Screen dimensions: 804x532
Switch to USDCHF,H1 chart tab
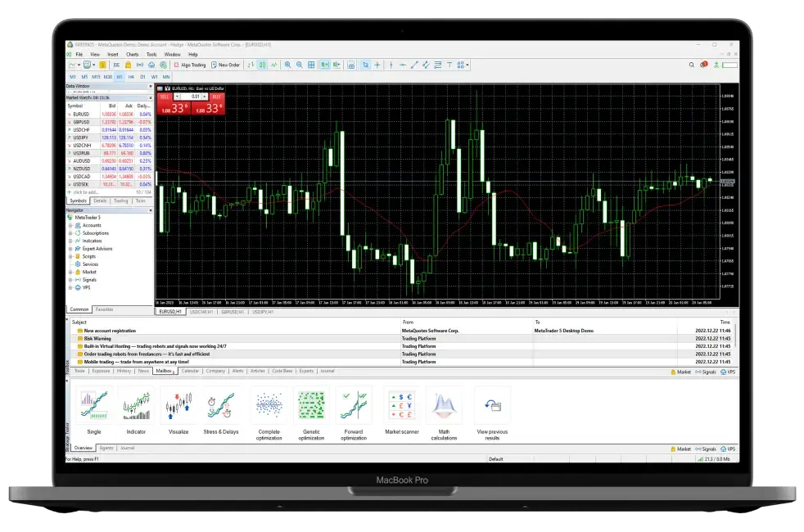tap(201, 312)
